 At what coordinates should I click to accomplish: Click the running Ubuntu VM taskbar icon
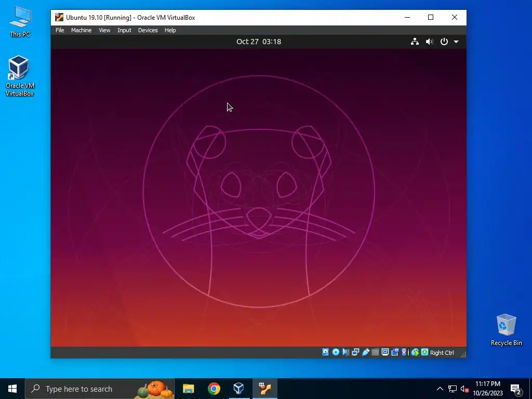tap(264, 389)
